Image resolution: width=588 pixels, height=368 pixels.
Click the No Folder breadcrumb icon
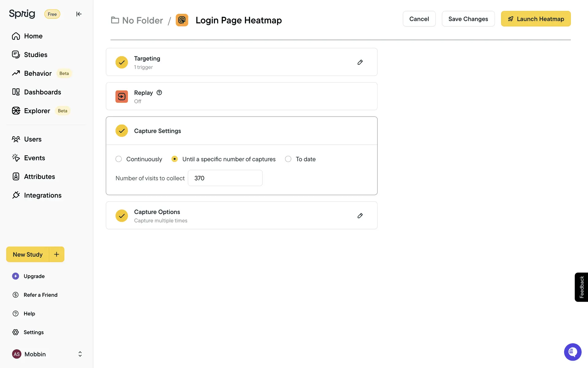(x=115, y=20)
